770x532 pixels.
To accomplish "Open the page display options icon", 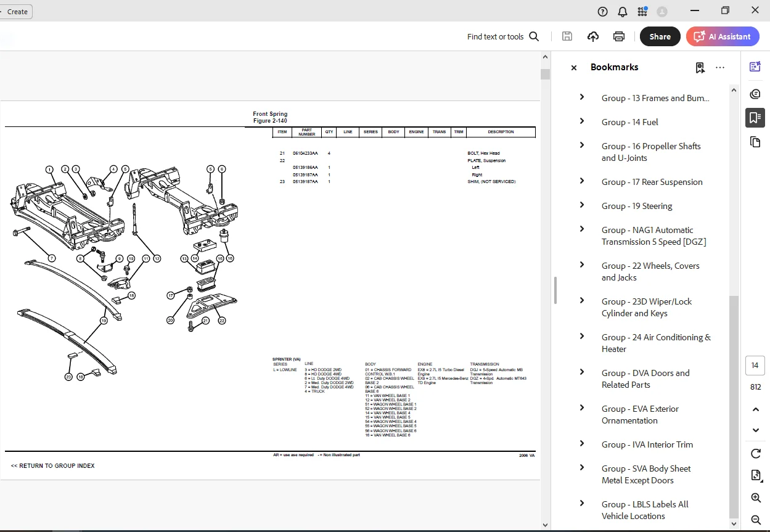I will 756,475.
